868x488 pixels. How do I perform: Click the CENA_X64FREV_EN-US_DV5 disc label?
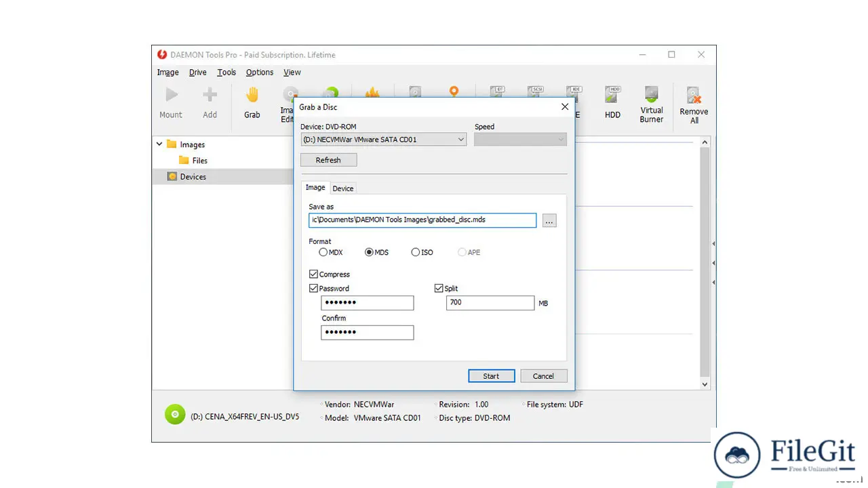(245, 417)
